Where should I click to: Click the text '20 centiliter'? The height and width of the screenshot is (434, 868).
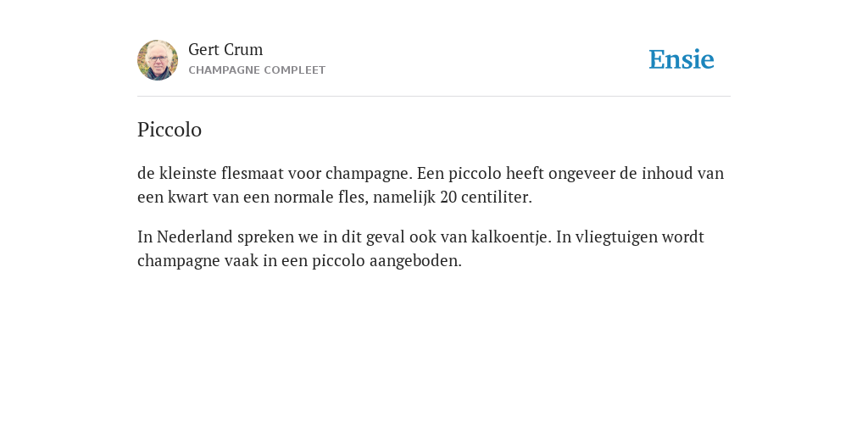[486, 197]
